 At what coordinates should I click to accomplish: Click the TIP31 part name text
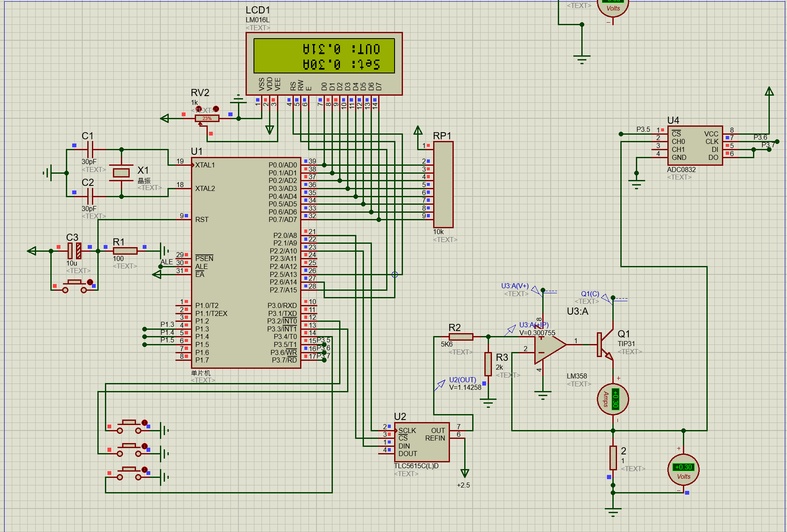[626, 344]
